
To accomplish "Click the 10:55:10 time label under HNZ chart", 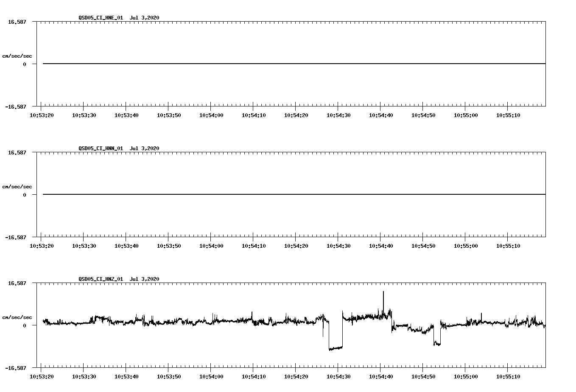I will click(508, 376).
